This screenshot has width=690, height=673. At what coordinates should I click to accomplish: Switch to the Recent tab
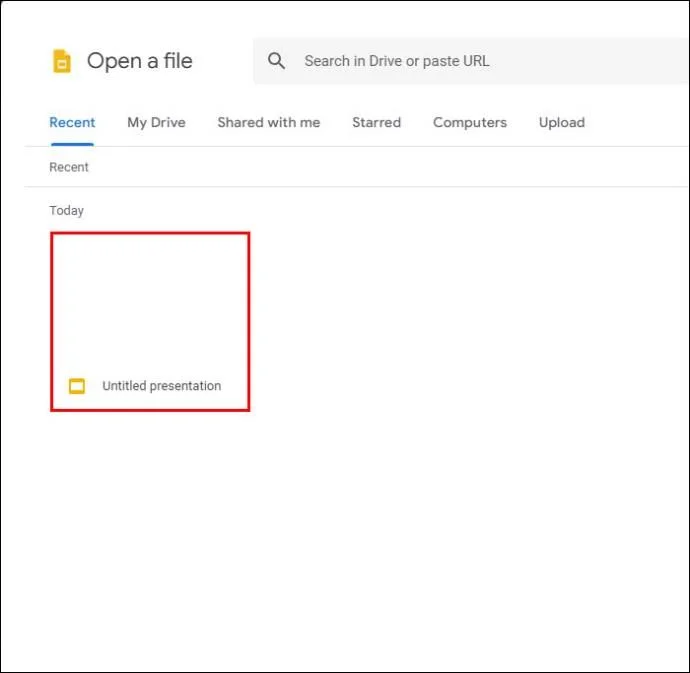pyautogui.click(x=72, y=122)
